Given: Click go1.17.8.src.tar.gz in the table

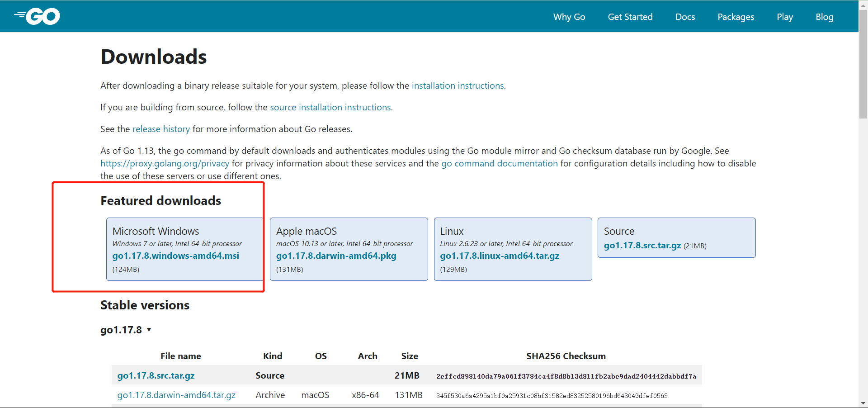Looking at the screenshot, I should pyautogui.click(x=156, y=375).
